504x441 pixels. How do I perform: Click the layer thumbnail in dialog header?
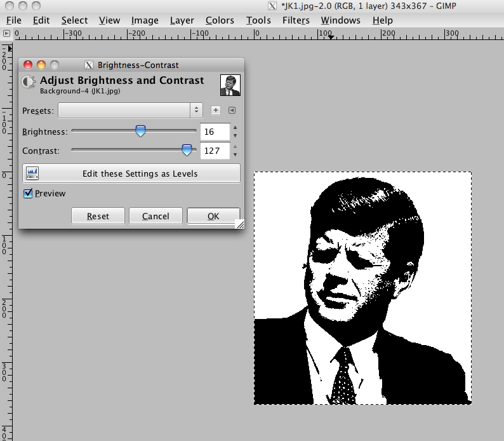click(x=230, y=85)
